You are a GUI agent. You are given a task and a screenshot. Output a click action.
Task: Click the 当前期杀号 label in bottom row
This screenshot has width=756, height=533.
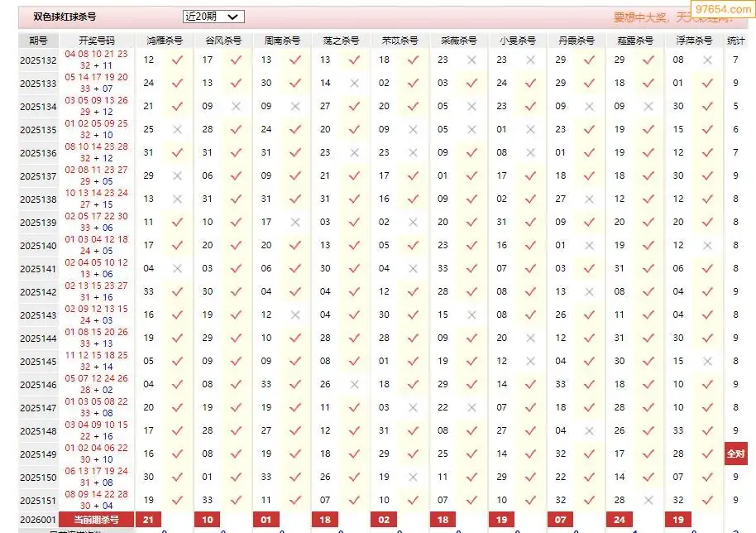(x=97, y=520)
